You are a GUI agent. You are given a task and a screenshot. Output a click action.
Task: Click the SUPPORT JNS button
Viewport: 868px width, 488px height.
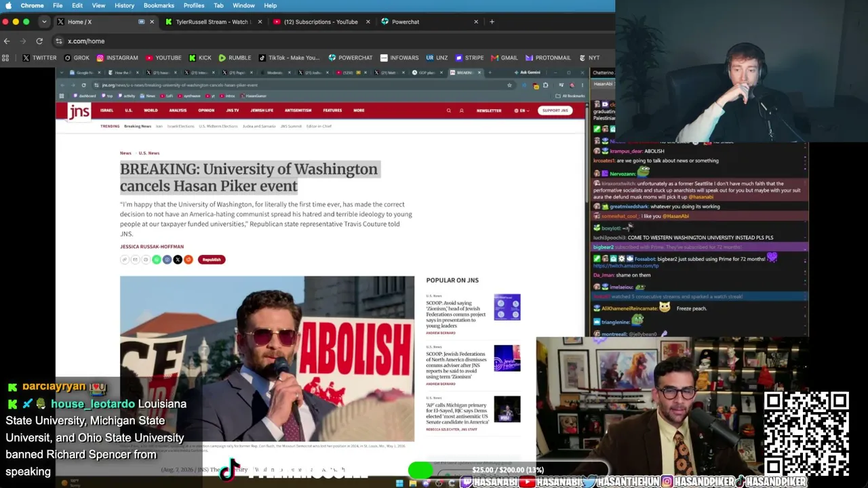pyautogui.click(x=555, y=110)
